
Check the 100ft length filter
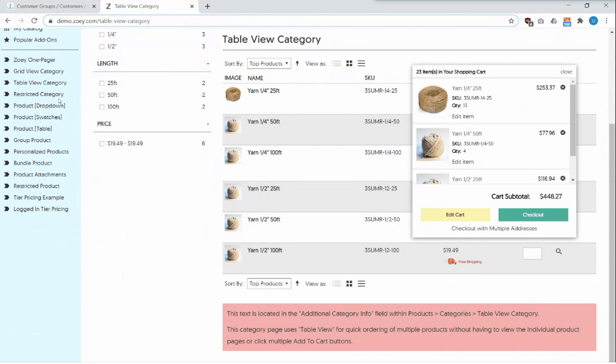click(x=101, y=107)
